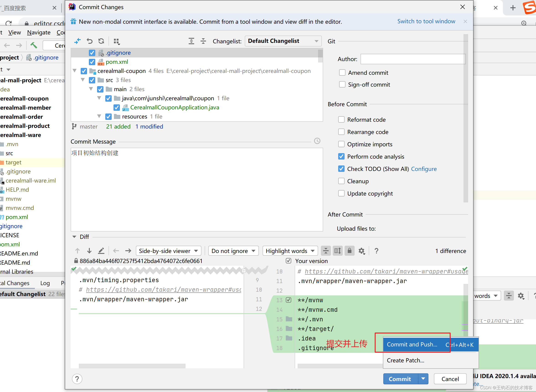Collapse the cerealmall-coupon tree node
This screenshot has height=392, width=536.
point(75,71)
